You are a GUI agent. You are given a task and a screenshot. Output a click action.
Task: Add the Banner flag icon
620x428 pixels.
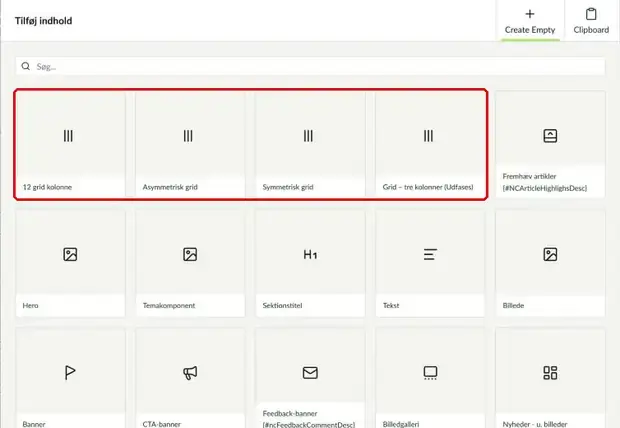(x=70, y=373)
